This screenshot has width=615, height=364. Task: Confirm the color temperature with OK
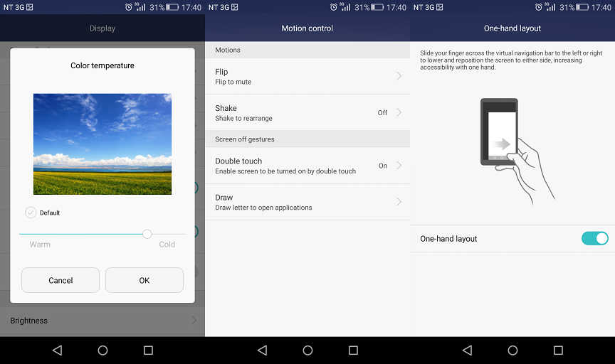coord(144,280)
